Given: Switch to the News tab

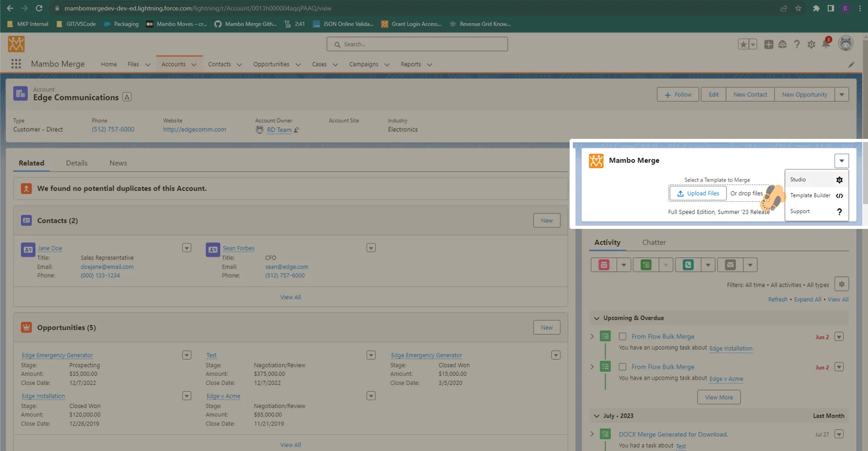Looking at the screenshot, I should point(118,163).
